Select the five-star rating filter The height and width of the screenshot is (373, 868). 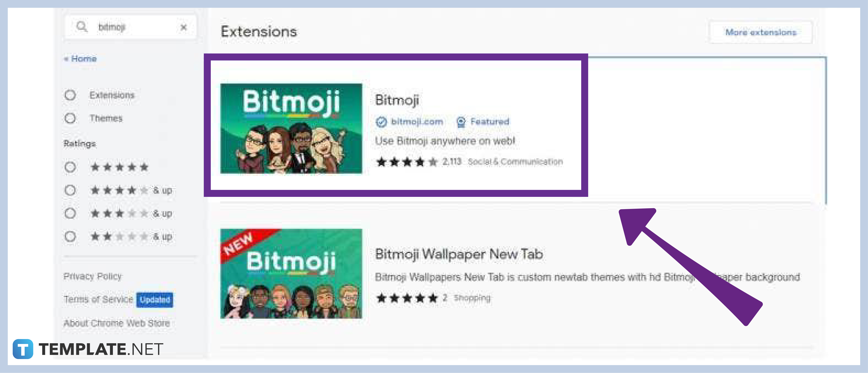pyautogui.click(x=70, y=167)
